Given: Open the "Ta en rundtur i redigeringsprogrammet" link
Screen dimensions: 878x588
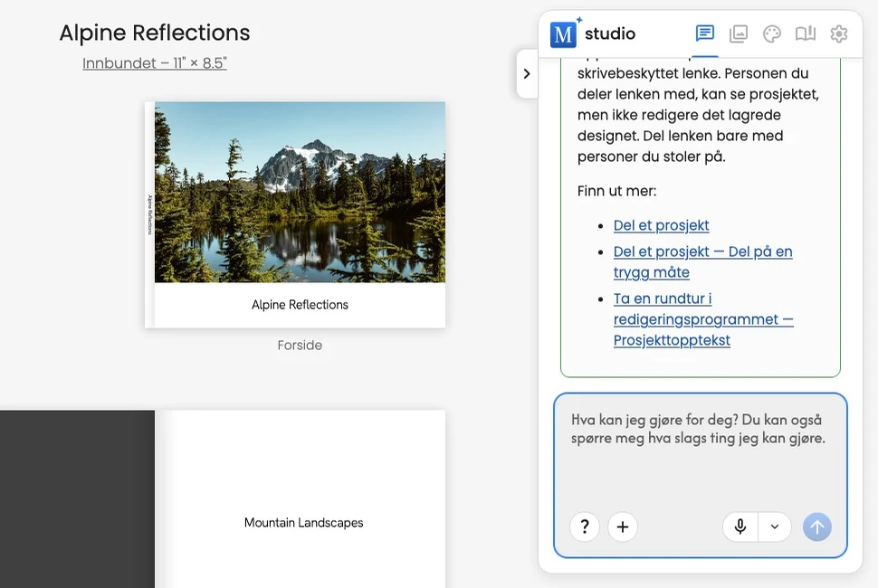Looking at the screenshot, I should point(703,319).
